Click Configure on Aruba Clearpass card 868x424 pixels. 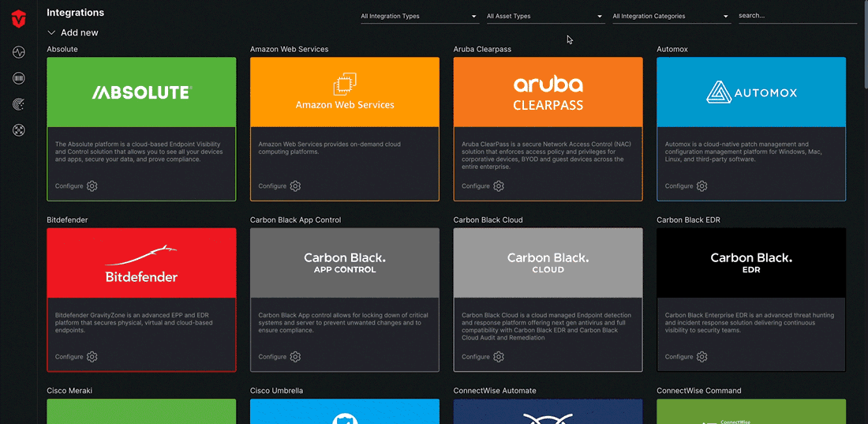click(x=476, y=186)
